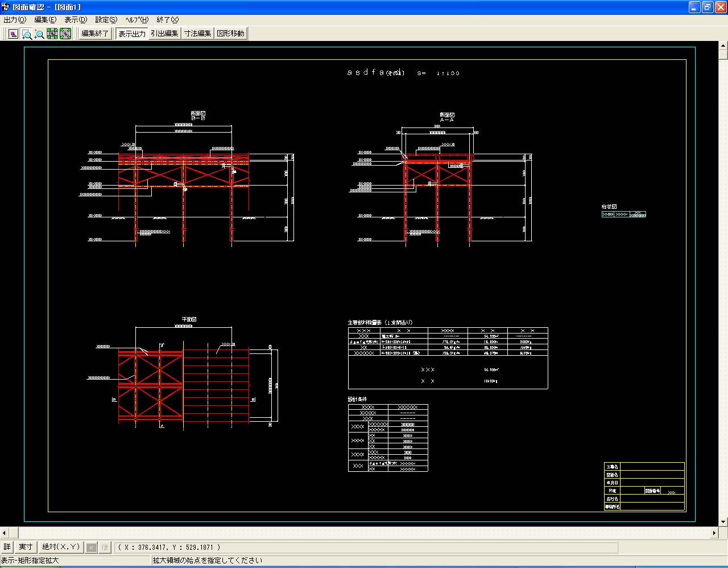Select the rectangle zoom magnifier icon

click(x=27, y=34)
